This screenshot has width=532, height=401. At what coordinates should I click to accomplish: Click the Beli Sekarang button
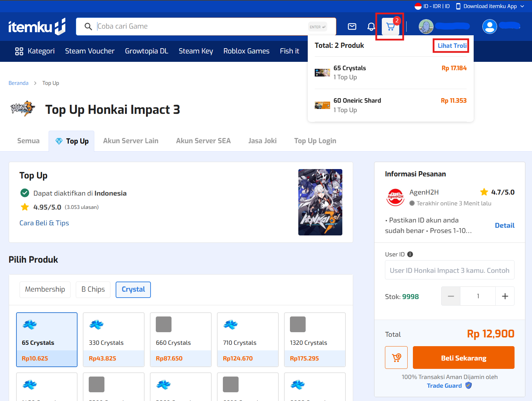point(463,357)
